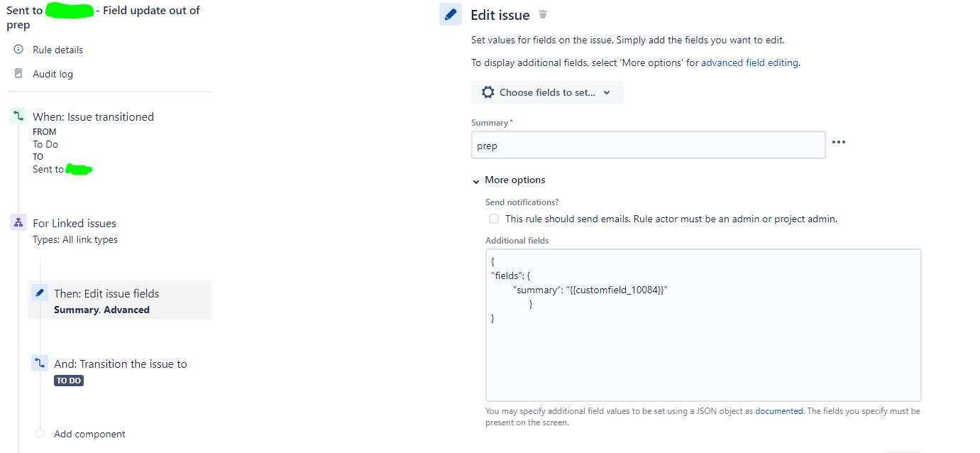Image resolution: width=980 pixels, height=453 pixels.
Task: Select the For Linked issues branch
Action: 75,223
